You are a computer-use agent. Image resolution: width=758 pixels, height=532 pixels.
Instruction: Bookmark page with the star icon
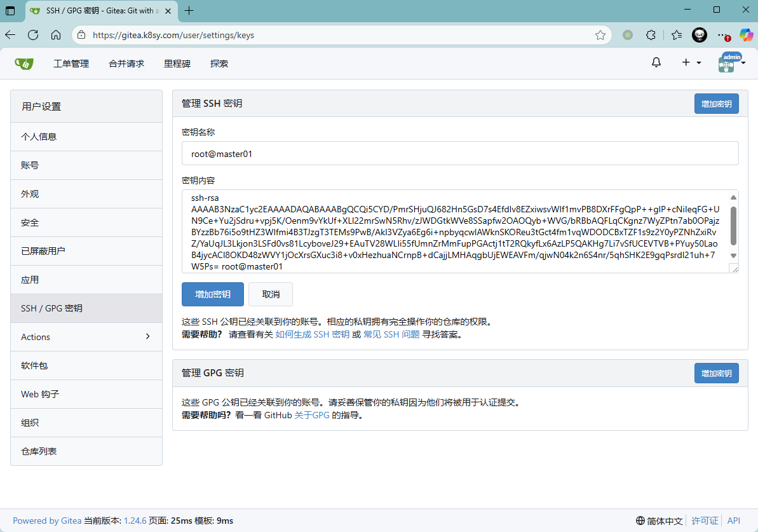pyautogui.click(x=600, y=35)
